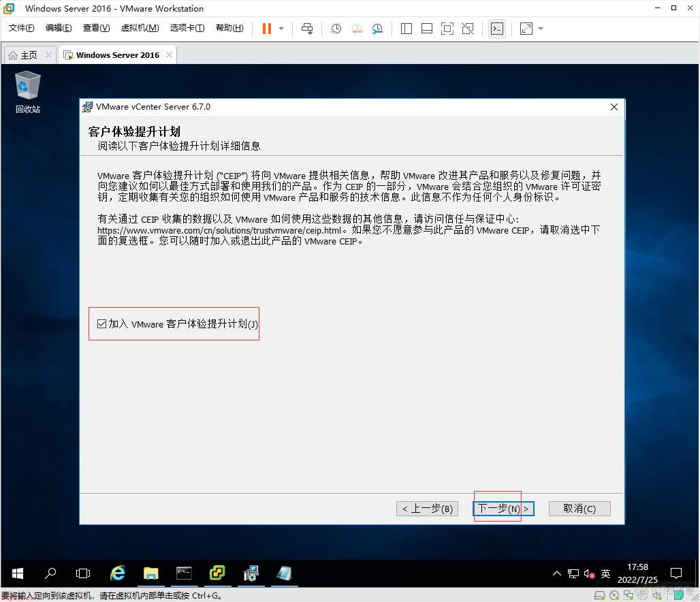
Task: Open the 文件(F) menu
Action: coord(21,28)
